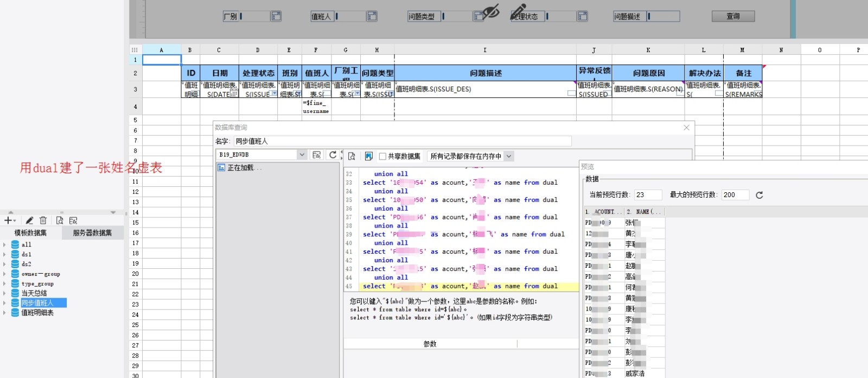The width and height of the screenshot is (868, 378).
Task: Click the NAME column header in preview
Action: click(644, 212)
